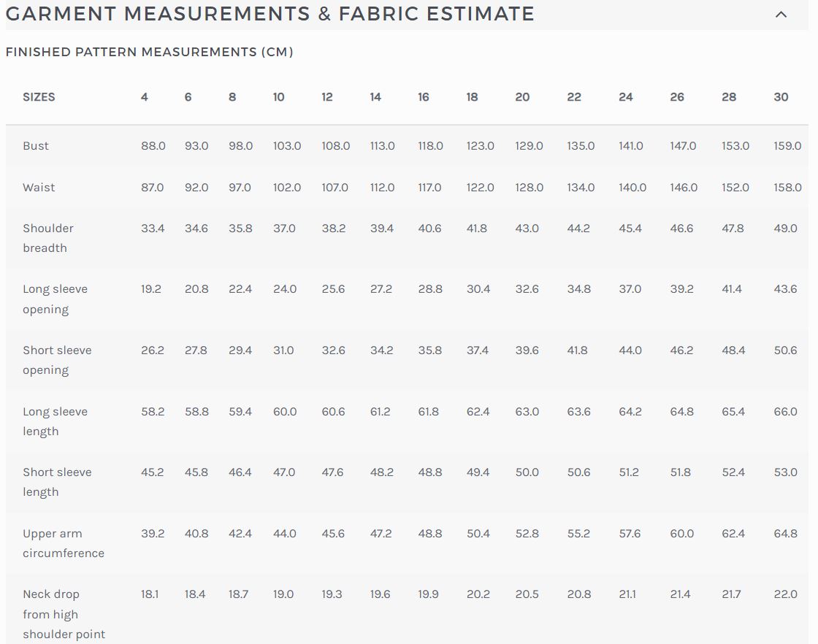818x644 pixels.
Task: Click the Upper arm circumference row label
Action: [64, 543]
